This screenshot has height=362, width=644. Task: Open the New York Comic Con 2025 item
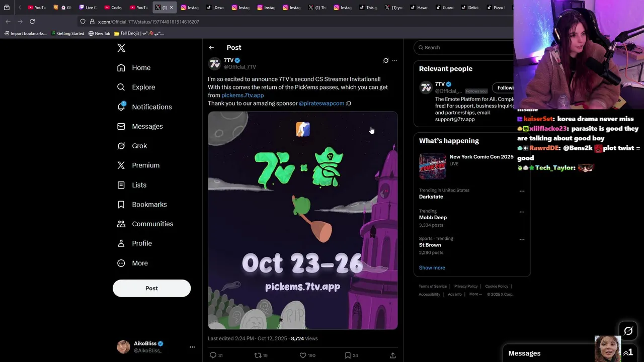point(466,166)
